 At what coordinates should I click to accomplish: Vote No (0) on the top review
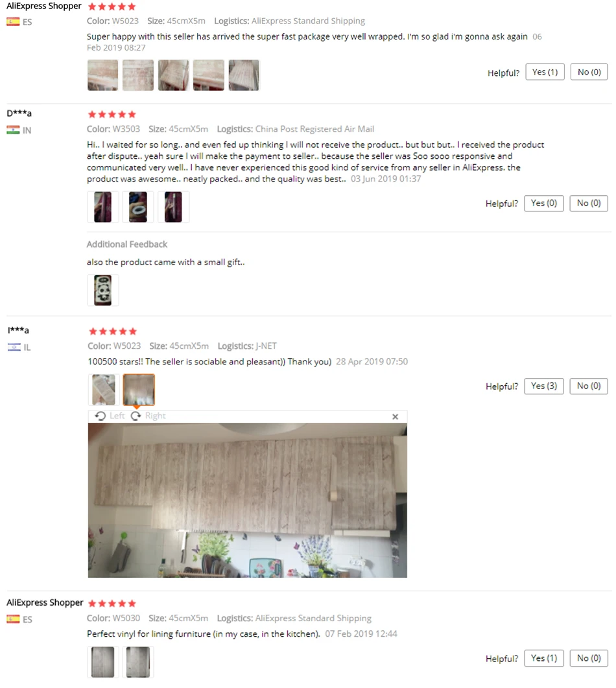pos(589,72)
